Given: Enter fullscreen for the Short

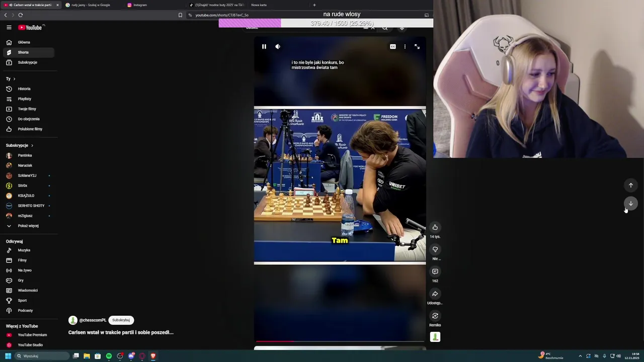Looking at the screenshot, I should pos(417,47).
